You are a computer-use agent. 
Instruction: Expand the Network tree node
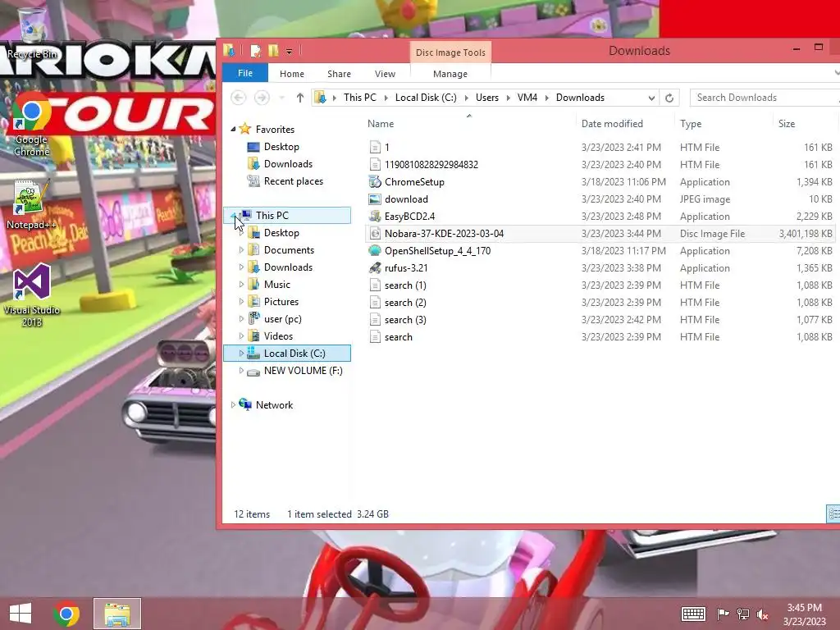click(x=233, y=405)
